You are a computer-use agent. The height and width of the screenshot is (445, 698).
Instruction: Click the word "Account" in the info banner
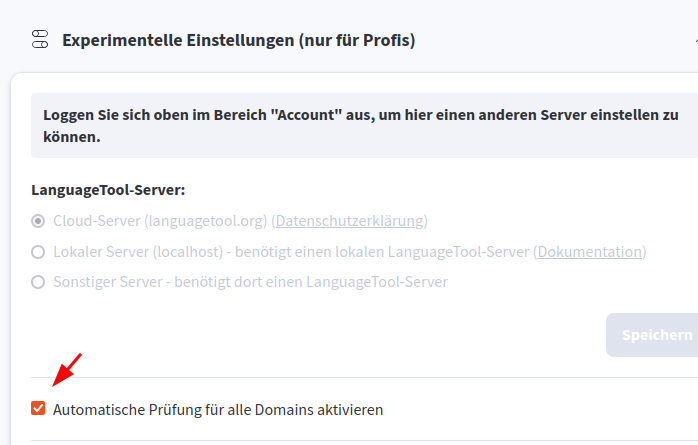point(306,115)
